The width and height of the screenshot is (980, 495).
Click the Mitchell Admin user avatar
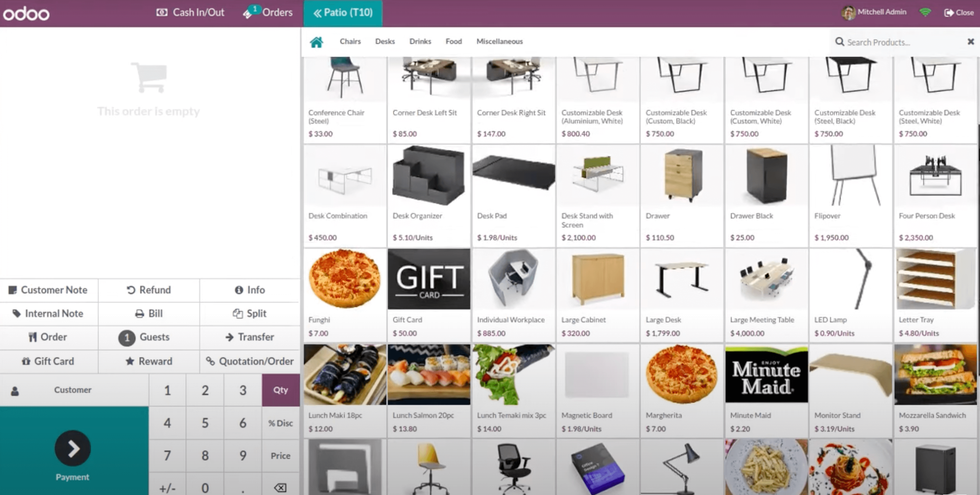(x=848, y=13)
